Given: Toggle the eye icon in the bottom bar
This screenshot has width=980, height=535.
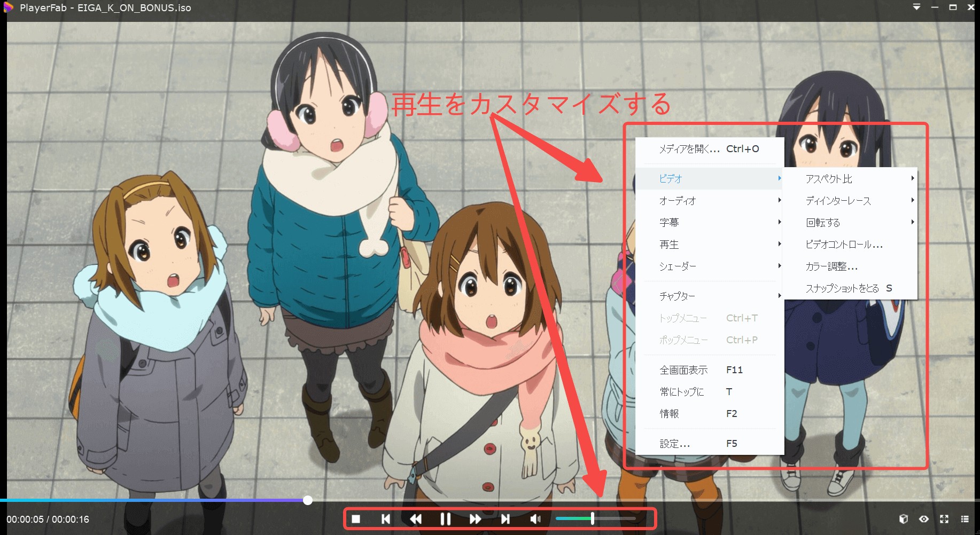Looking at the screenshot, I should (924, 519).
